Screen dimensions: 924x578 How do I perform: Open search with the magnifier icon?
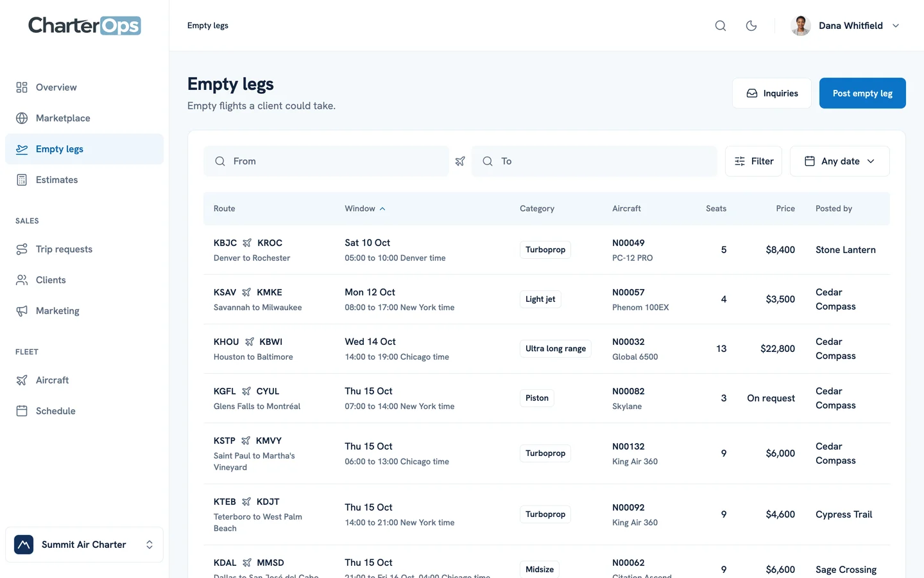(721, 26)
